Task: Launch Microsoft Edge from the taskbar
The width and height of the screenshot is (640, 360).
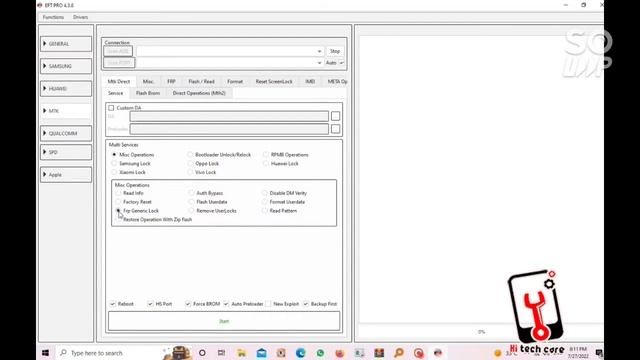Action: 301,353
